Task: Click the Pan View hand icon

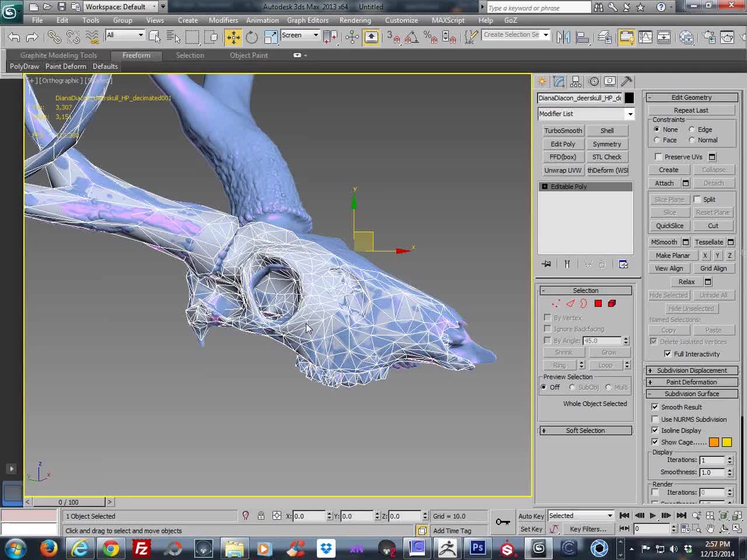Action: 710,528
